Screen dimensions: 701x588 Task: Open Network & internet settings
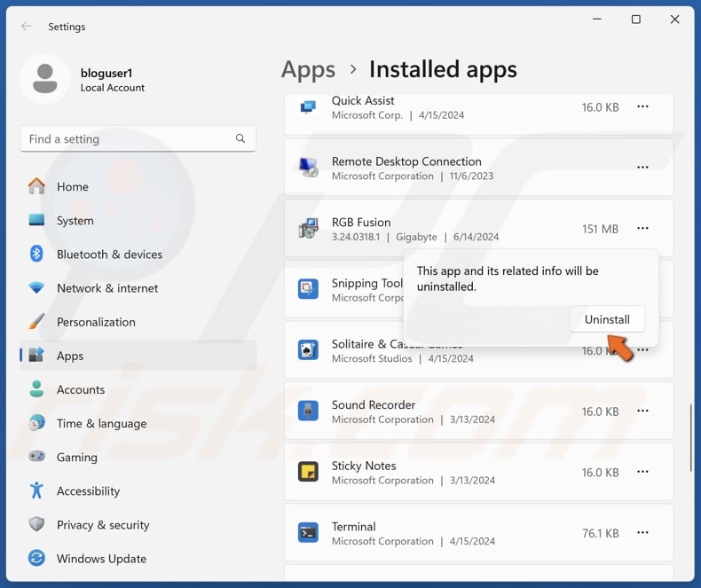(x=138, y=288)
